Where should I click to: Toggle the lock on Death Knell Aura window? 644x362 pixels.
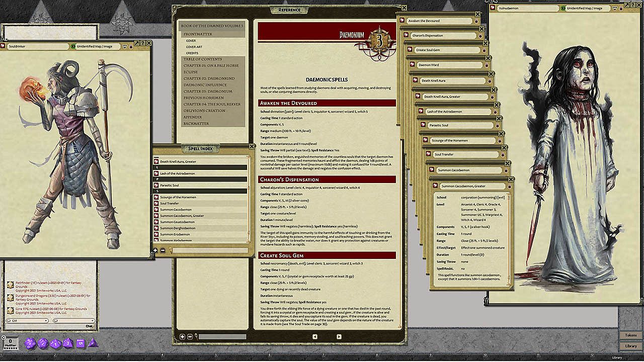pos(491,80)
